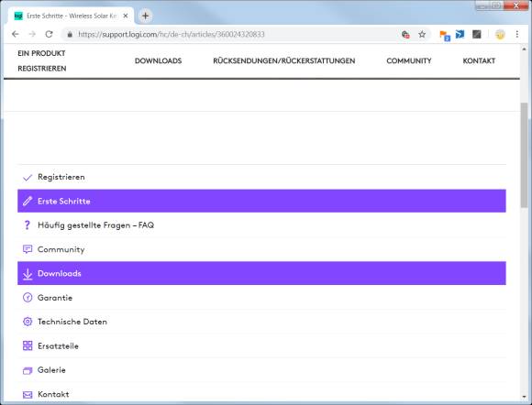Click the chat bubble Community icon
This screenshot has height=405, width=532.
coord(28,249)
